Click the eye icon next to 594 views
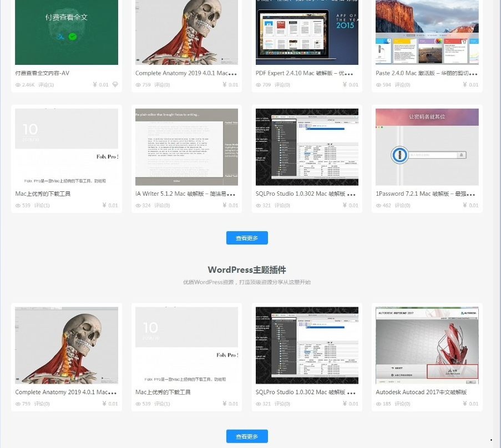This screenshot has width=501, height=448. coord(378,85)
